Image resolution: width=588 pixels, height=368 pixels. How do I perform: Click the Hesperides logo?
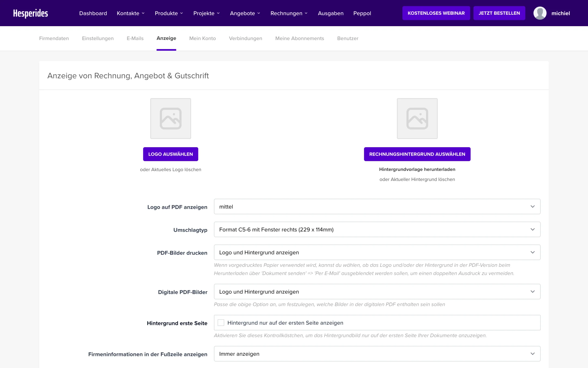coord(30,13)
